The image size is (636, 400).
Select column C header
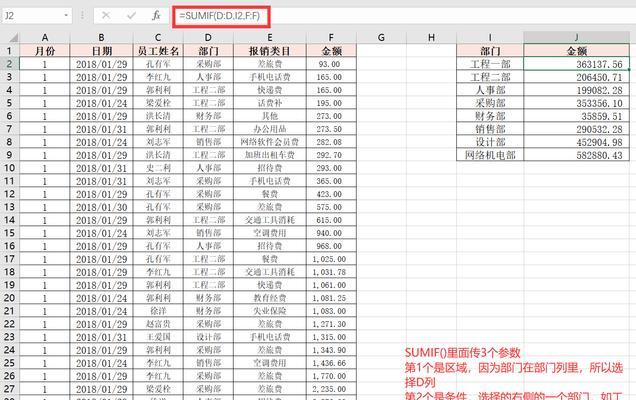click(x=158, y=38)
